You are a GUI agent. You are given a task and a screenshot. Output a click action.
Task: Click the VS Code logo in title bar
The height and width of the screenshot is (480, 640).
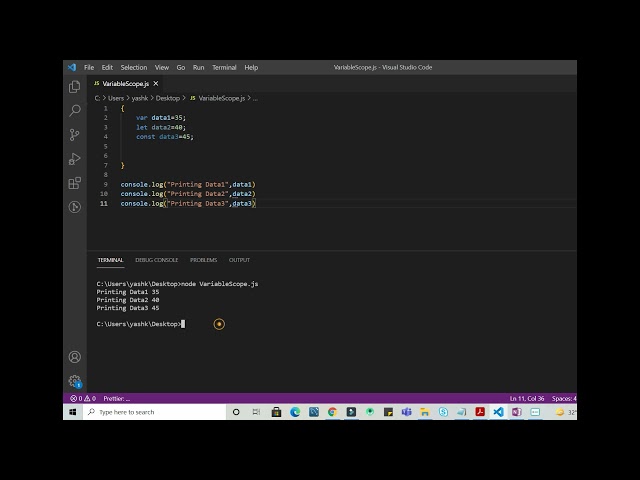[x=72, y=67]
